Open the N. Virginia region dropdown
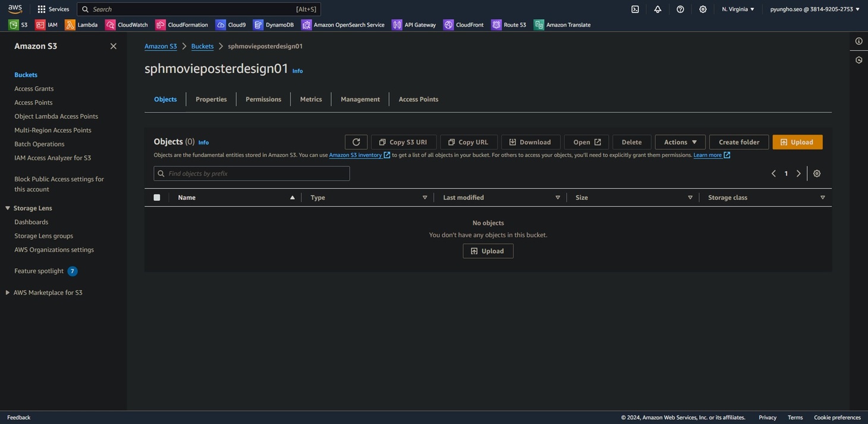868x424 pixels. click(738, 9)
